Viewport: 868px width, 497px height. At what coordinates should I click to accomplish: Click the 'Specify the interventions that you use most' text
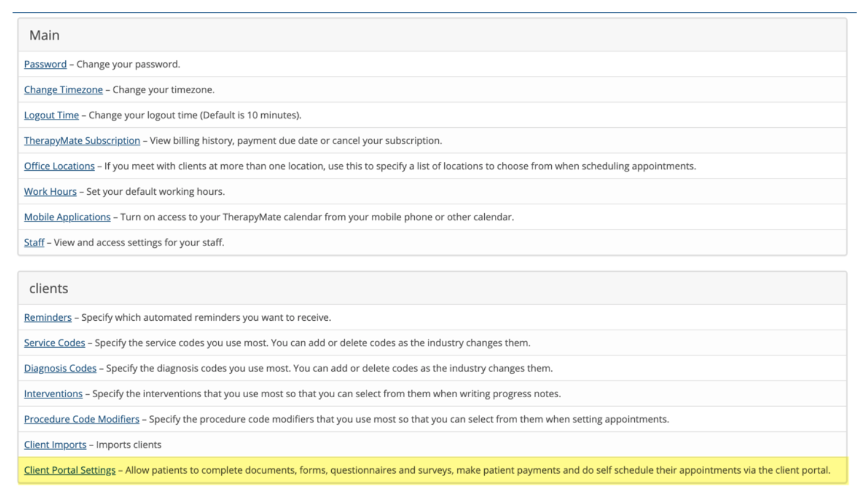[326, 394]
